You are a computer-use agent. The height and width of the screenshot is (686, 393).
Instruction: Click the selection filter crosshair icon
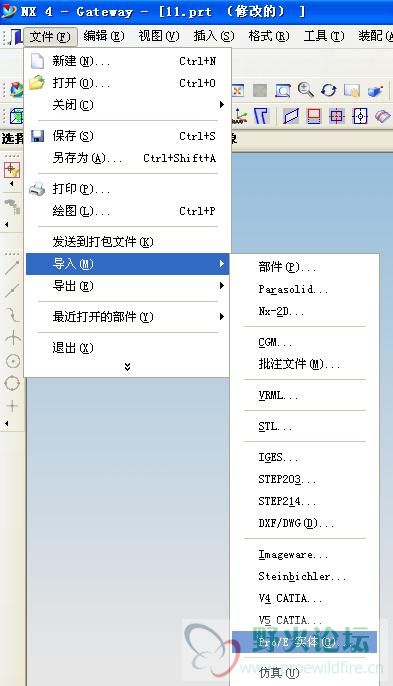(x=12, y=170)
